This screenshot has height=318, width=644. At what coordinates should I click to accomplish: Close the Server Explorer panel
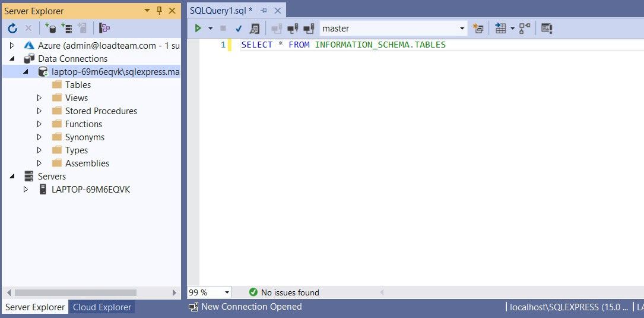click(x=173, y=11)
